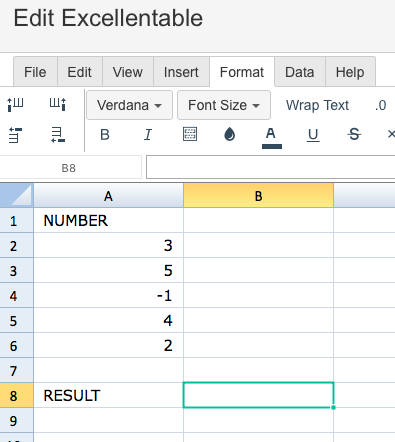This screenshot has width=395, height=442.
Task: Open the Verdana font dropdown
Action: click(x=129, y=105)
